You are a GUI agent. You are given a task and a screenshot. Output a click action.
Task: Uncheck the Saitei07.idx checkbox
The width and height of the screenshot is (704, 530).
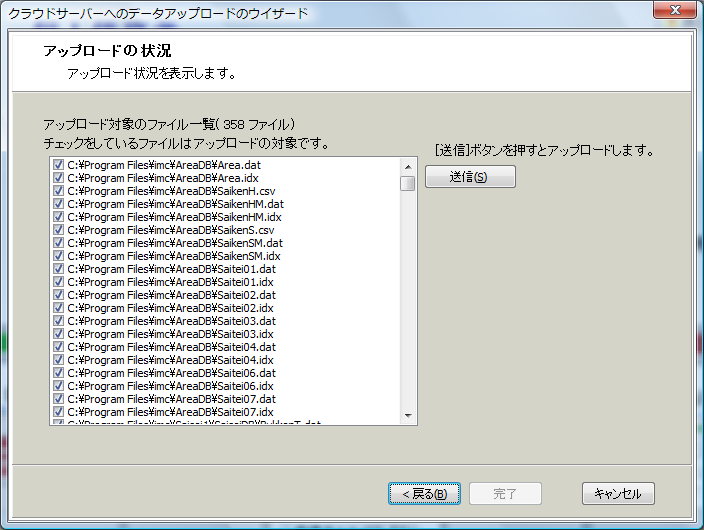point(59,412)
